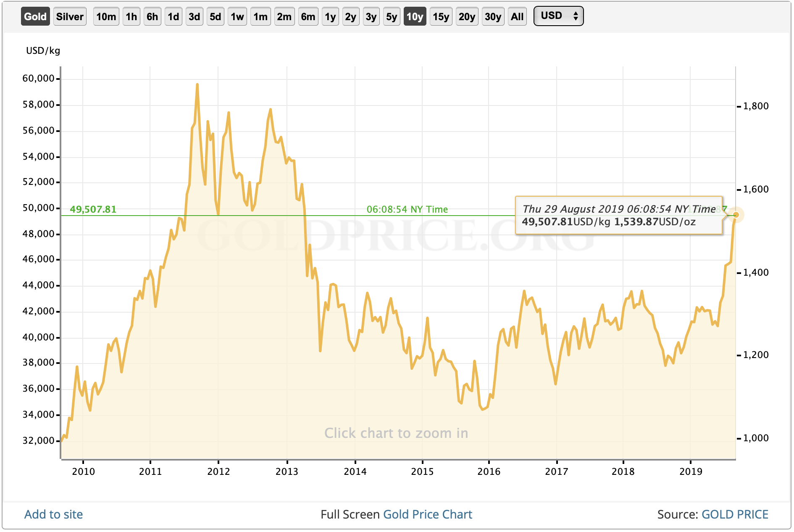Show the 1y price range

[331, 17]
